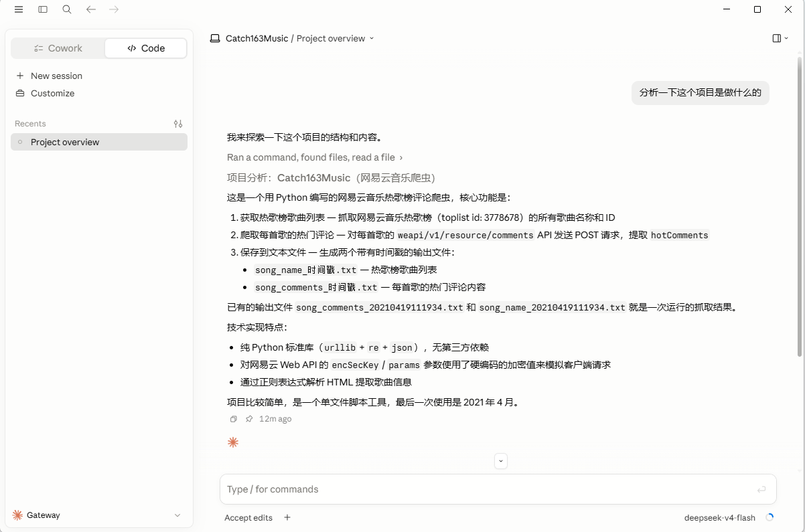Click the orange starburst loading indicator under the response
805x532 pixels.
click(233, 442)
